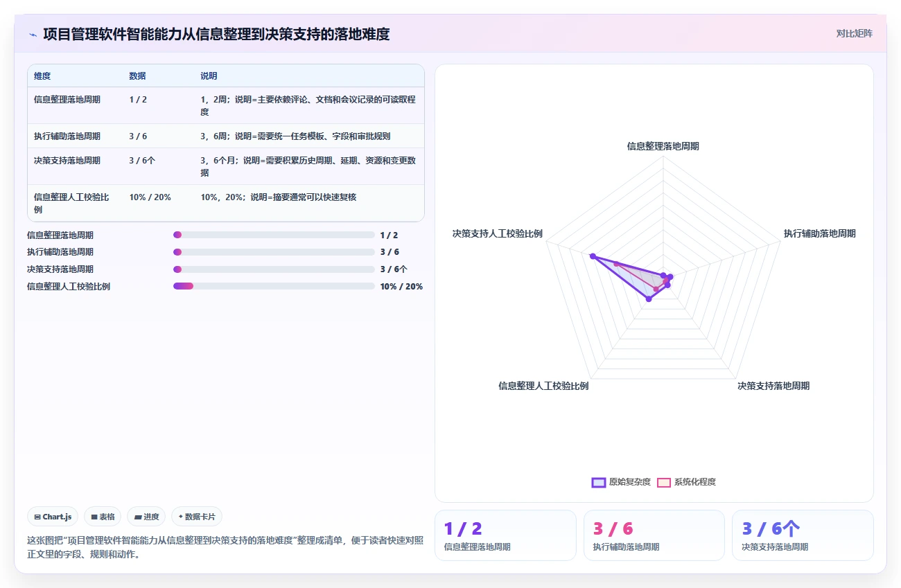The image size is (901, 588).
Task: Select the 表格 tag chip
Action: click(103, 517)
